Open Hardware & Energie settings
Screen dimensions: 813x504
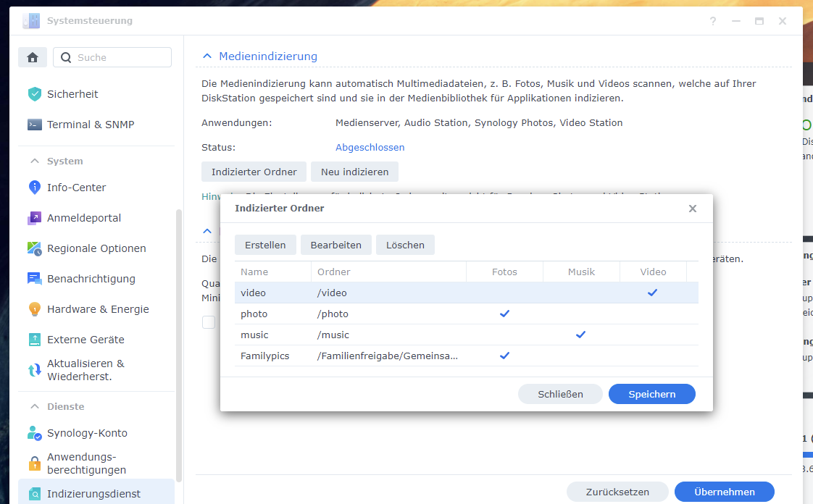click(98, 309)
